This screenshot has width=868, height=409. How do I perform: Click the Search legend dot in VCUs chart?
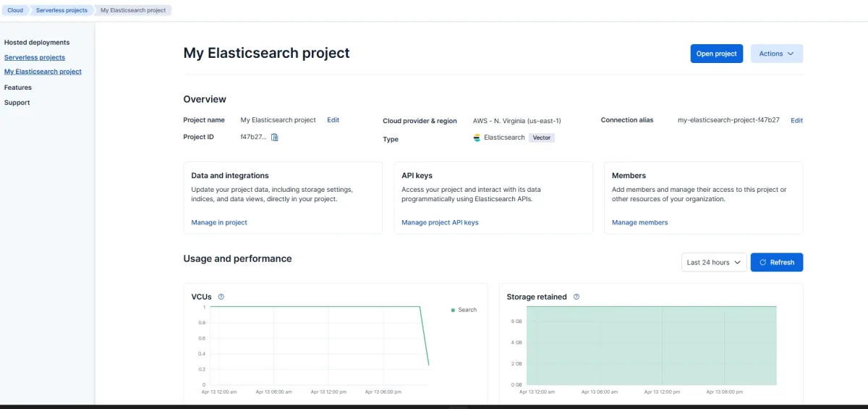coord(453,310)
